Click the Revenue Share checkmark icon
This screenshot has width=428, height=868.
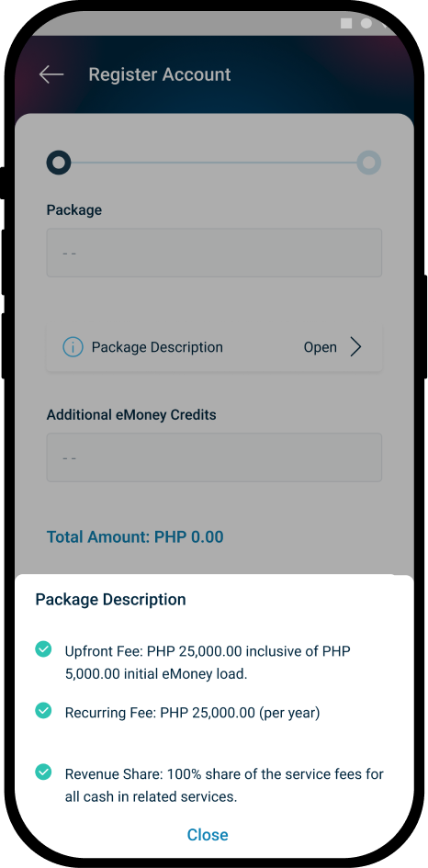point(43,772)
